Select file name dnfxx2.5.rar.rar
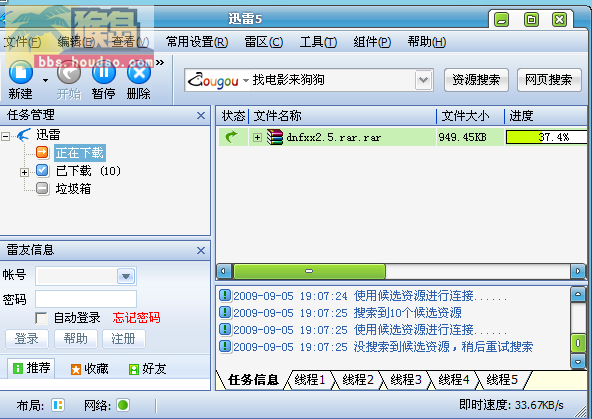The height and width of the screenshot is (419, 592). click(334, 137)
